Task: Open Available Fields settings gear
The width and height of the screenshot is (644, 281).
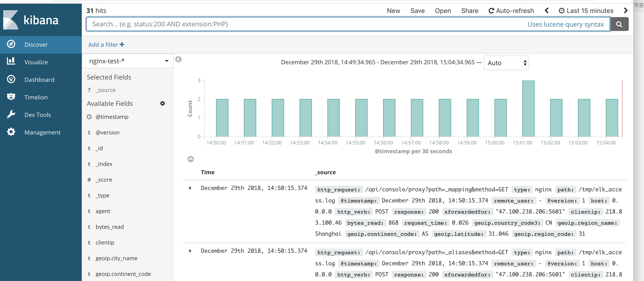Action: click(x=162, y=103)
